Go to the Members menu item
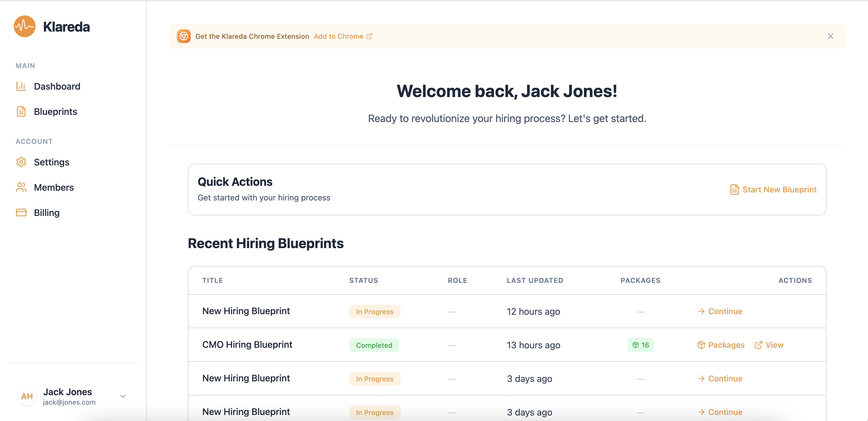Screen dimensions: 868x421 [x=54, y=187]
